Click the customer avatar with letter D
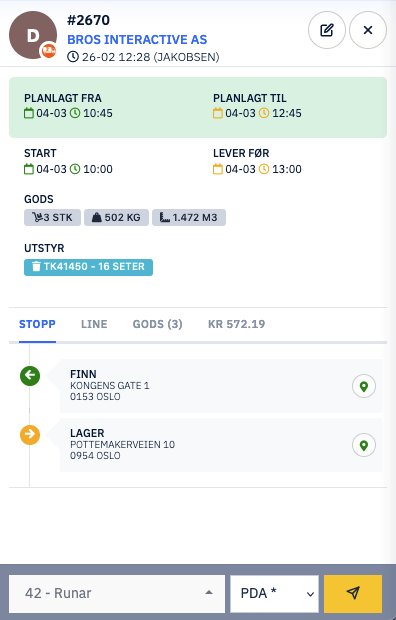 [x=33, y=35]
